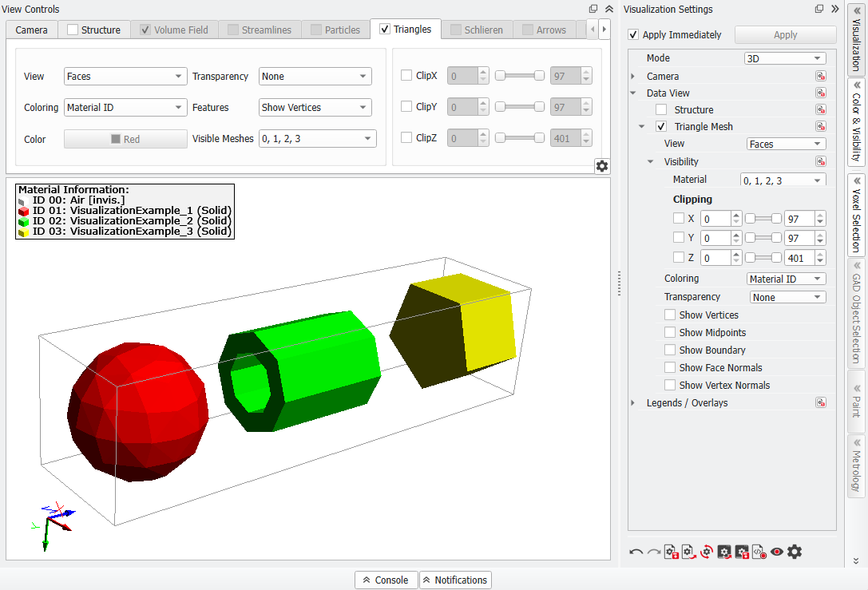
Task: Undock the Visualization Settings panel
Action: [x=819, y=9]
